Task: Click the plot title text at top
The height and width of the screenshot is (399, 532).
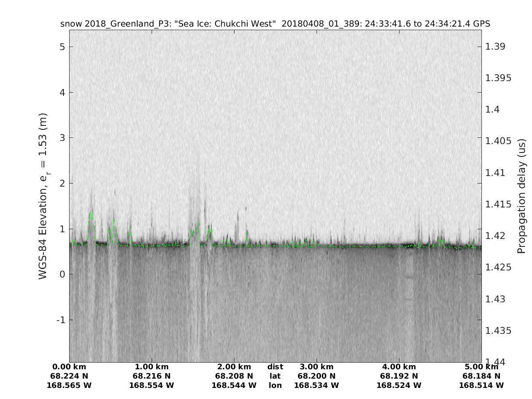Action: [275, 24]
